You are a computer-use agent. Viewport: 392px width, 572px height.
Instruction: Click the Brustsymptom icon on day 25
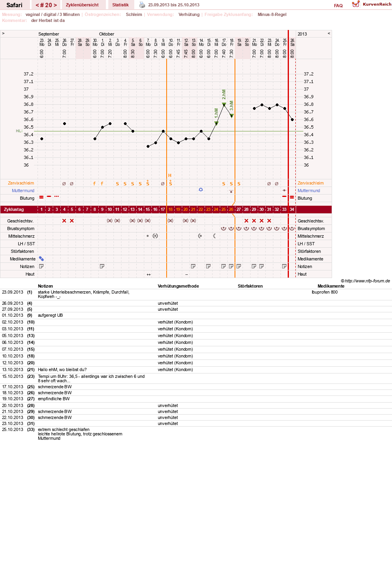(223, 228)
